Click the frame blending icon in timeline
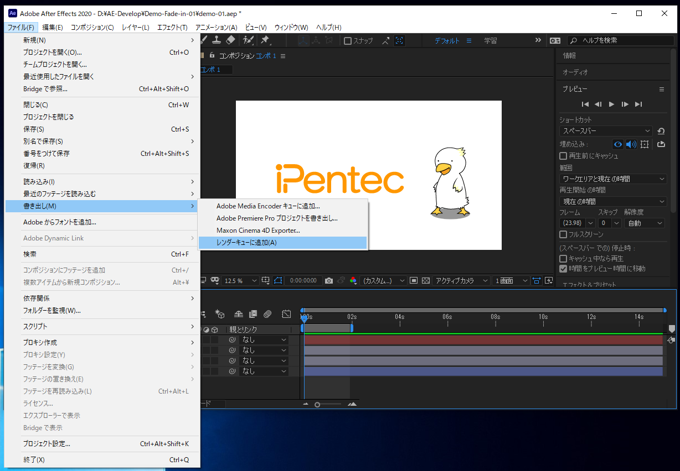This screenshot has width=680, height=471. (253, 314)
